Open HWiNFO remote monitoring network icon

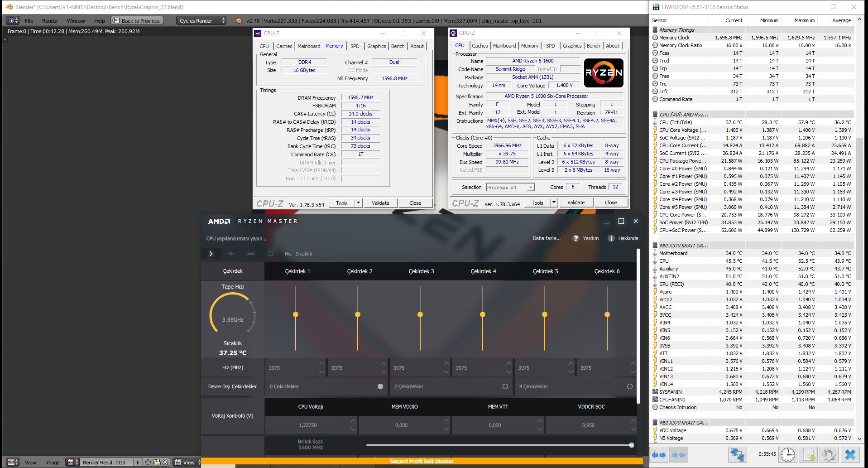click(737, 454)
